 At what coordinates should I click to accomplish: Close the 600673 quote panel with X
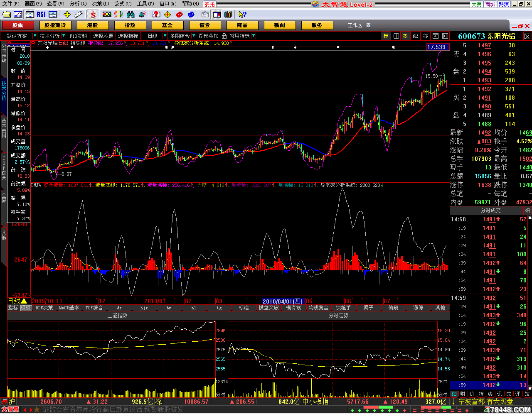click(527, 37)
